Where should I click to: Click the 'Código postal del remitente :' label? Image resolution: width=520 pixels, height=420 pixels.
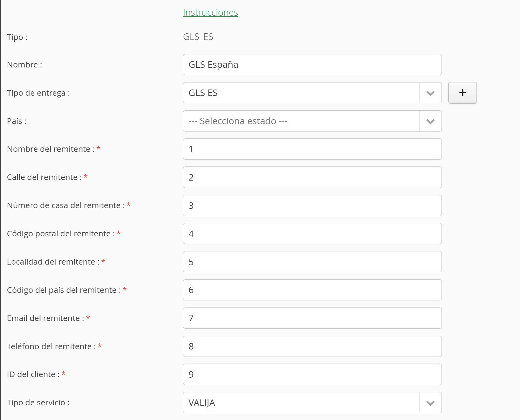(x=61, y=234)
